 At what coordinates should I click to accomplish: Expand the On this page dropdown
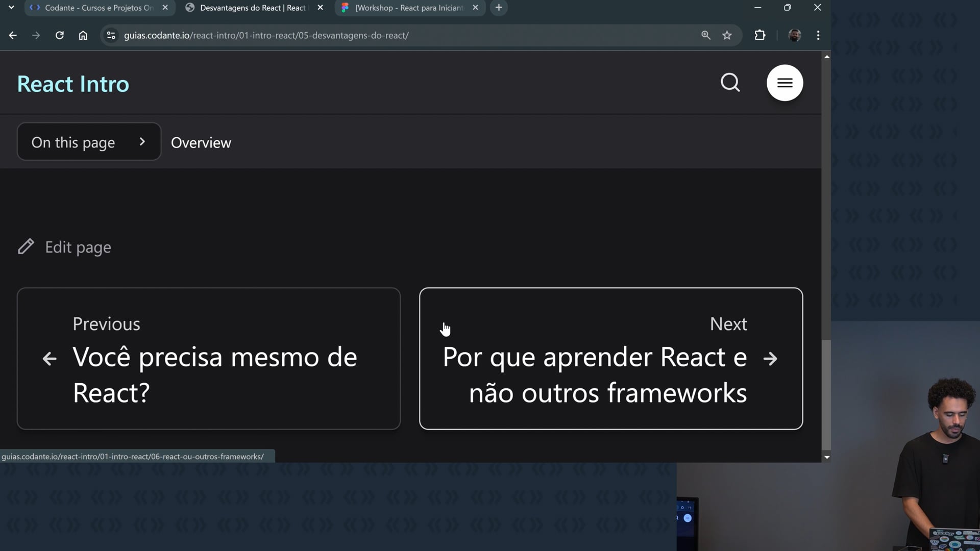coord(89,142)
